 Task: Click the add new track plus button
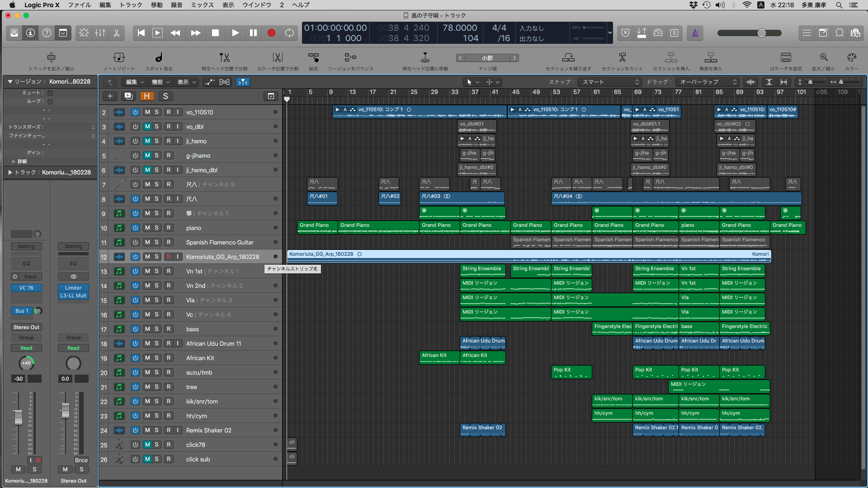click(x=110, y=96)
